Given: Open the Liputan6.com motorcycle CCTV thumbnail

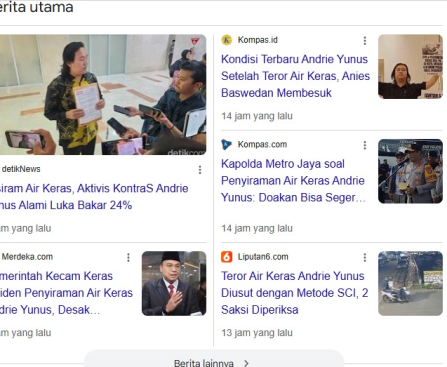Looking at the screenshot, I should pos(410,283).
